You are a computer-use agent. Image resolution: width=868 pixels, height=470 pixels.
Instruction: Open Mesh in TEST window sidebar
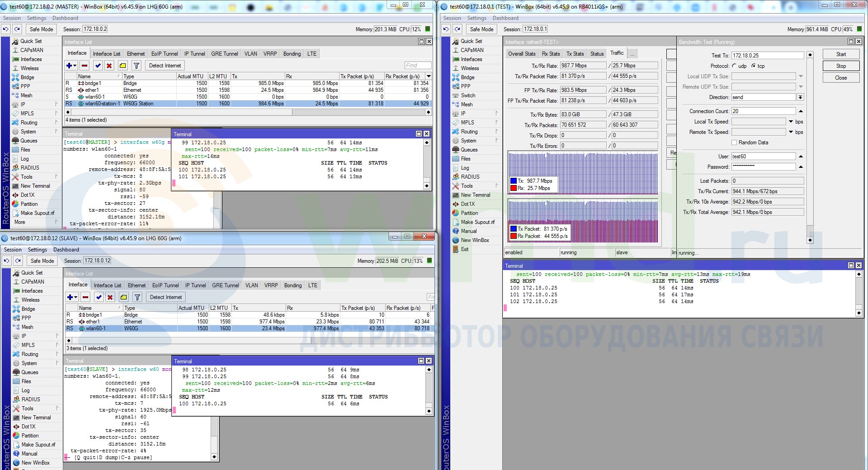click(x=467, y=104)
